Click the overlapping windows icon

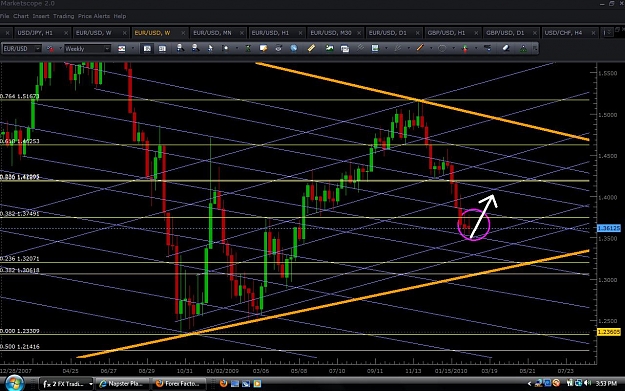click(345, 49)
